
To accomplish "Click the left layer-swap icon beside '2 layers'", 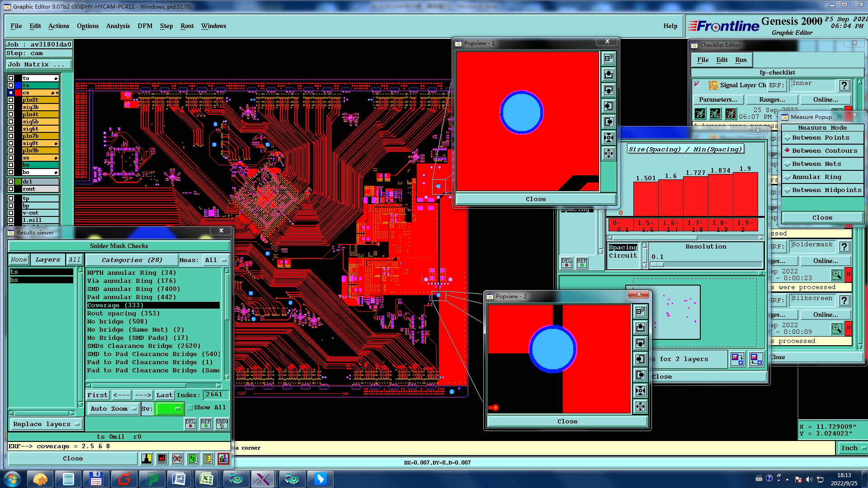I will point(737,359).
